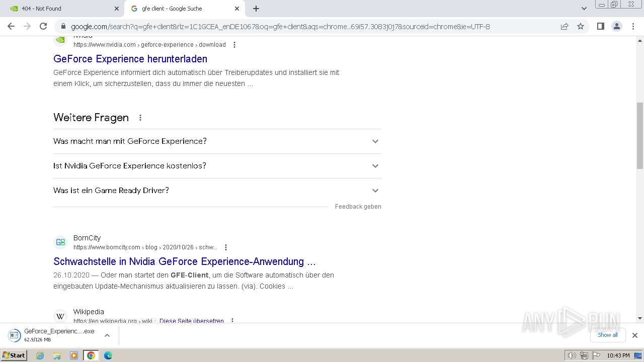
Task: Open a new browser tab
Action: coord(256,9)
